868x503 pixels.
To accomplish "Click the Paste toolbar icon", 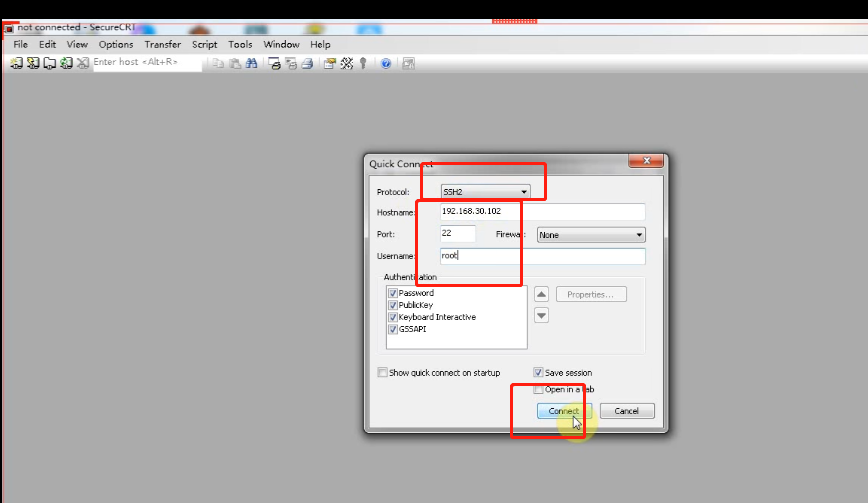I will [235, 64].
